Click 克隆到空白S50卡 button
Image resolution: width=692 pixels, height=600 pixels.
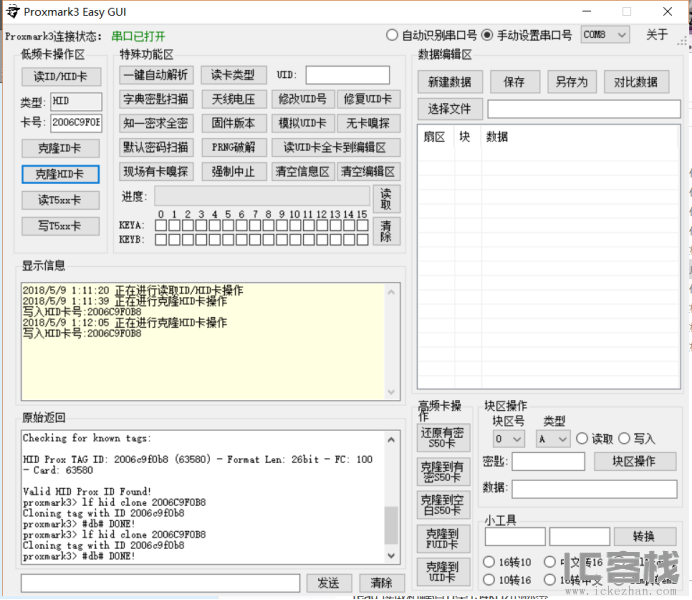click(x=443, y=505)
